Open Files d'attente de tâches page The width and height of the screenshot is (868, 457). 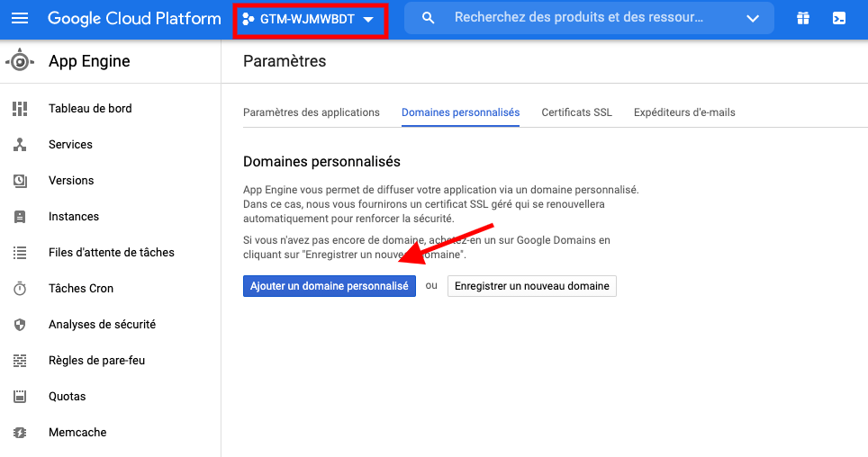tap(112, 252)
